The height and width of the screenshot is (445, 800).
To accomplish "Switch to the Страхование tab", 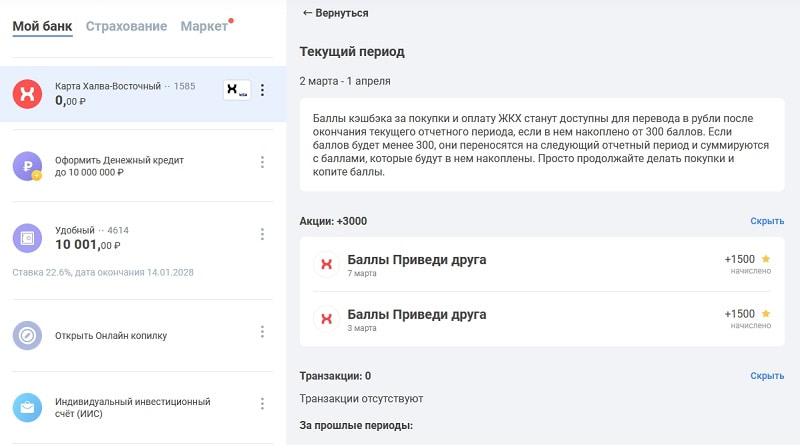I will tap(126, 26).
